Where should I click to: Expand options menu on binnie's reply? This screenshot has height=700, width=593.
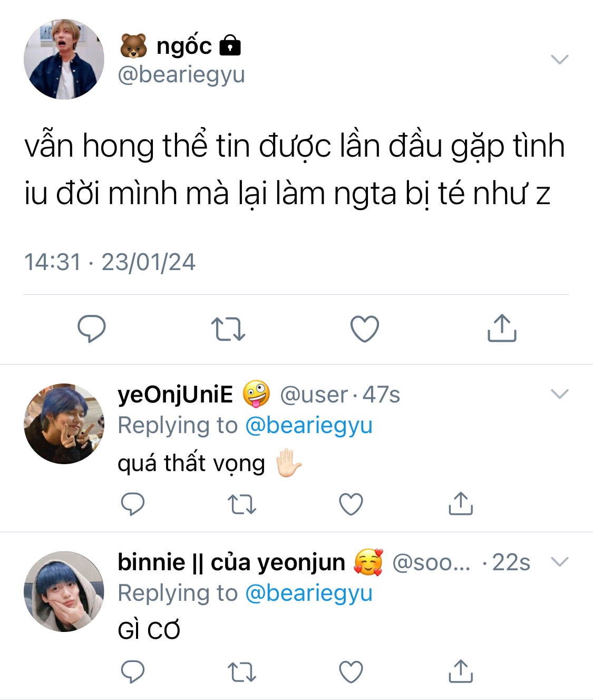pos(559,562)
